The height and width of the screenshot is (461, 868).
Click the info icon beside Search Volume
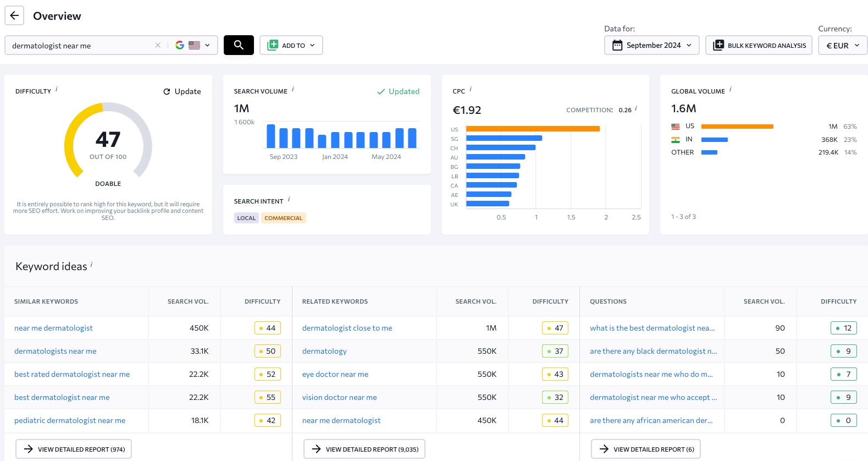[293, 89]
